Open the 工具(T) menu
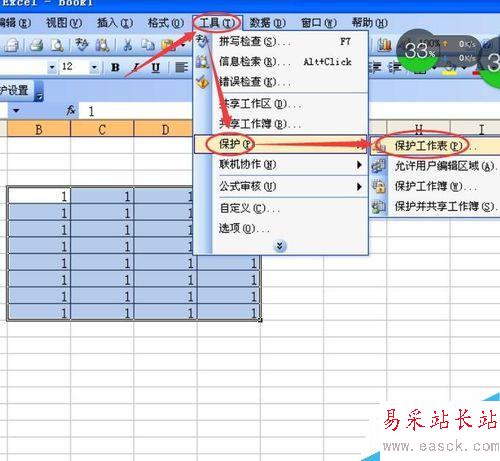Viewport: 500px width, 461px height. 217,23
